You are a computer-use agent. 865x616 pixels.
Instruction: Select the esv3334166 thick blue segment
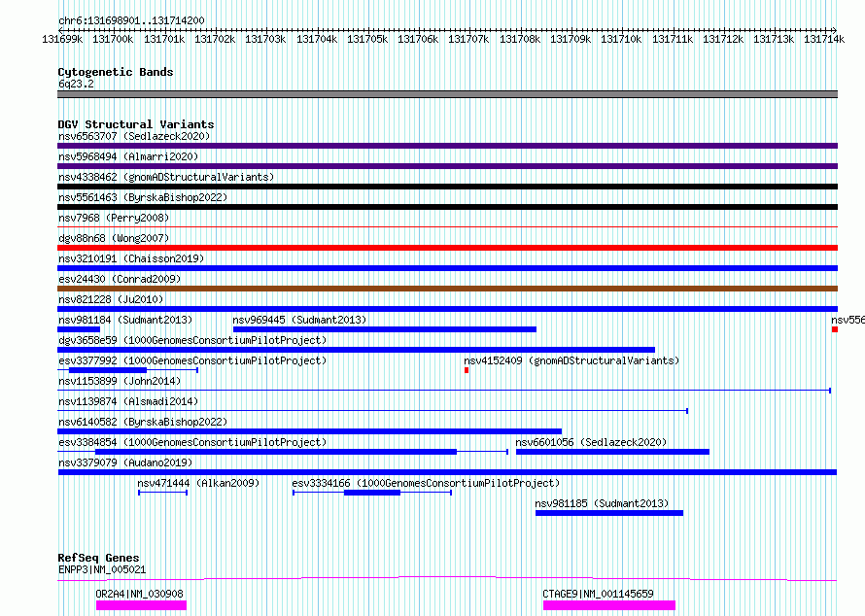pos(372,493)
